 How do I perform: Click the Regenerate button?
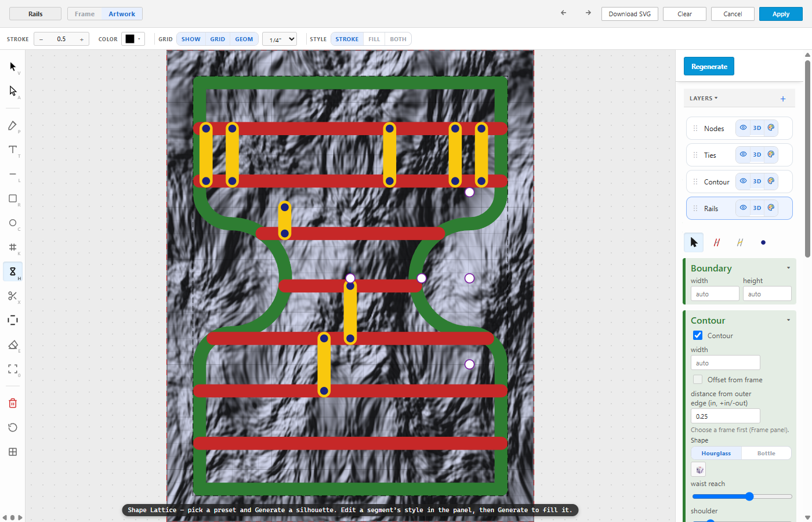click(709, 67)
